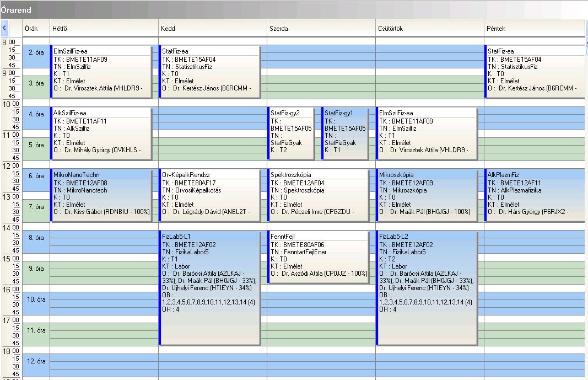Click the '12. óra' time slot label
This screenshot has width=588, height=380.
(x=36, y=361)
